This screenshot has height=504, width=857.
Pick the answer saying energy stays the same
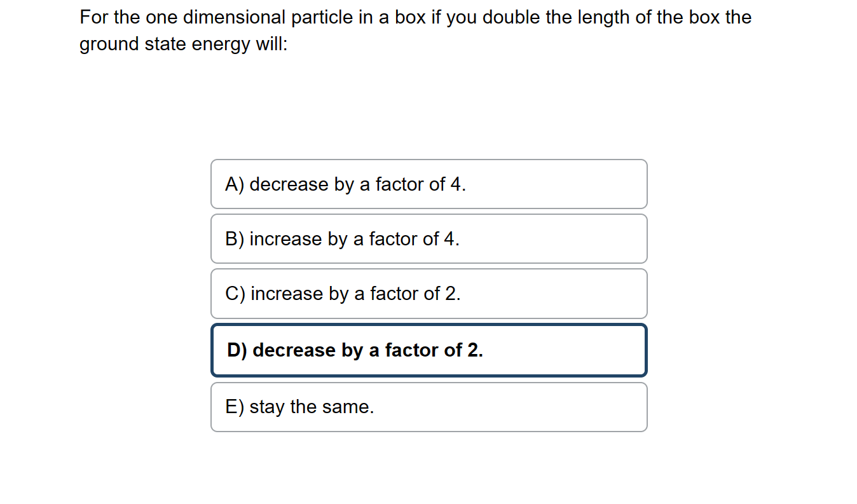pos(428,407)
